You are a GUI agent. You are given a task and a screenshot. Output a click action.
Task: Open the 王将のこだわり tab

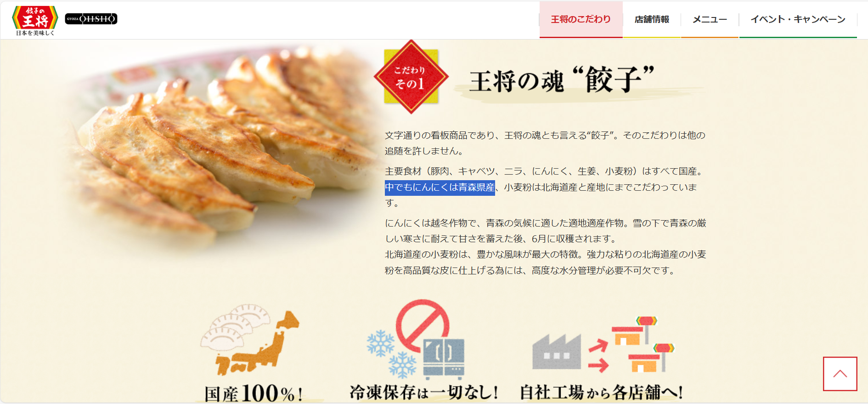point(581,19)
